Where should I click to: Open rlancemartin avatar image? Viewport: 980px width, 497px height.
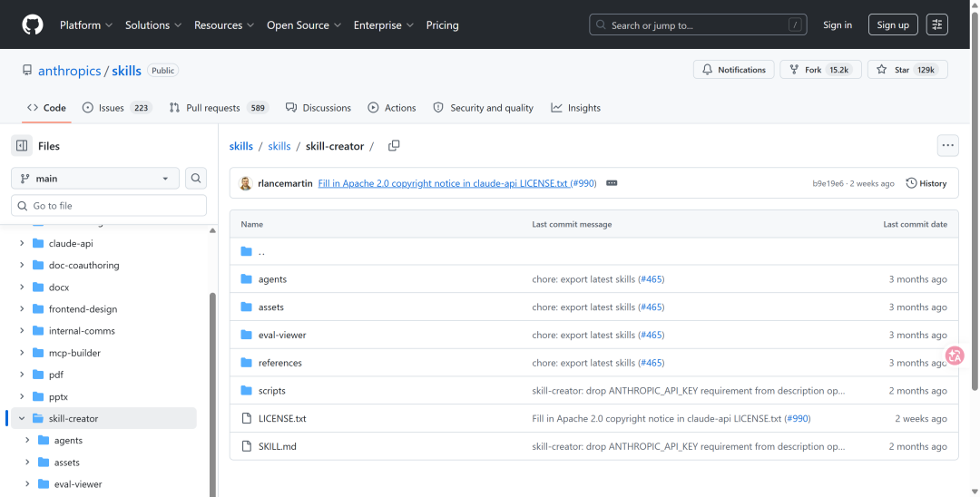tap(246, 183)
